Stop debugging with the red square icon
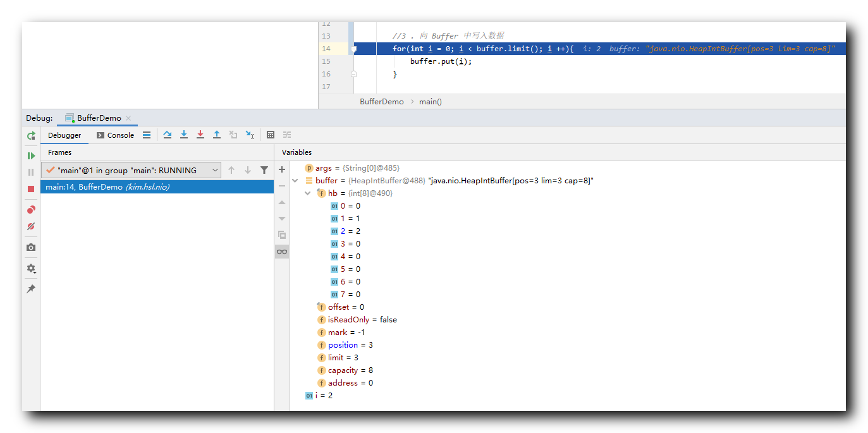The width and height of the screenshot is (868, 433). pyautogui.click(x=31, y=189)
